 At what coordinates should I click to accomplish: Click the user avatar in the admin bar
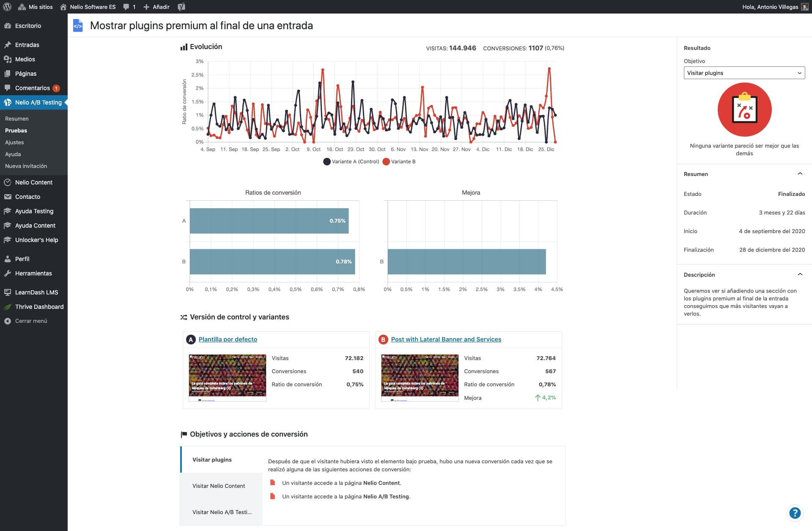(x=804, y=7)
